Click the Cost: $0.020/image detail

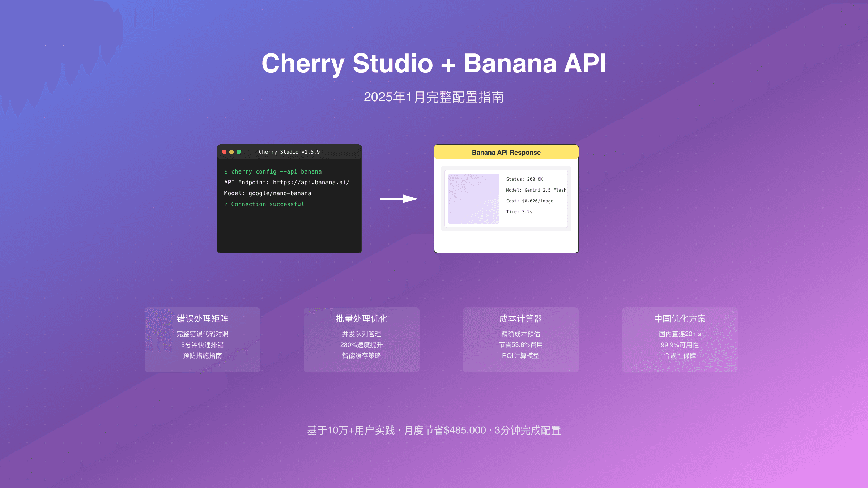click(x=529, y=201)
